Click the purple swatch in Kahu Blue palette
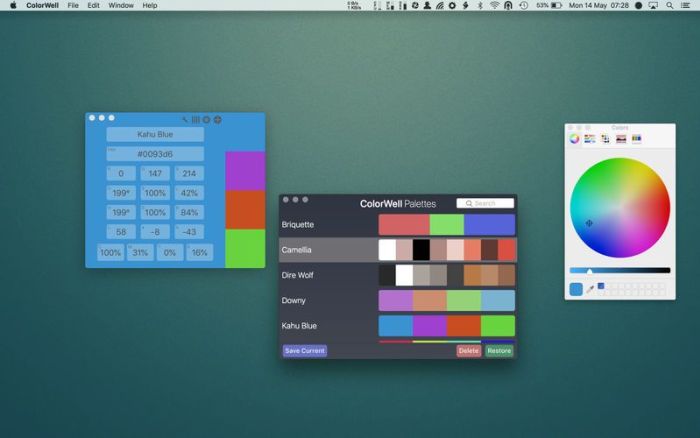The image size is (700, 438). click(x=429, y=326)
